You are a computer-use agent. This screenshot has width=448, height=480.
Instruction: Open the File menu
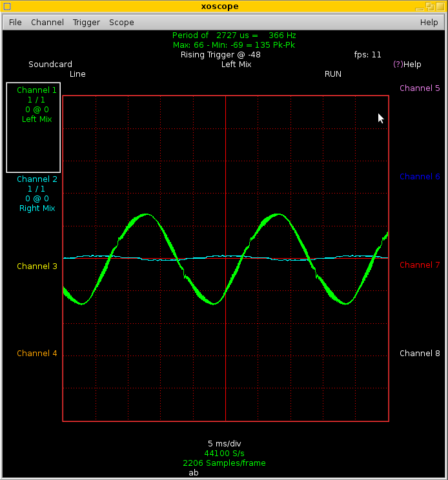click(15, 23)
